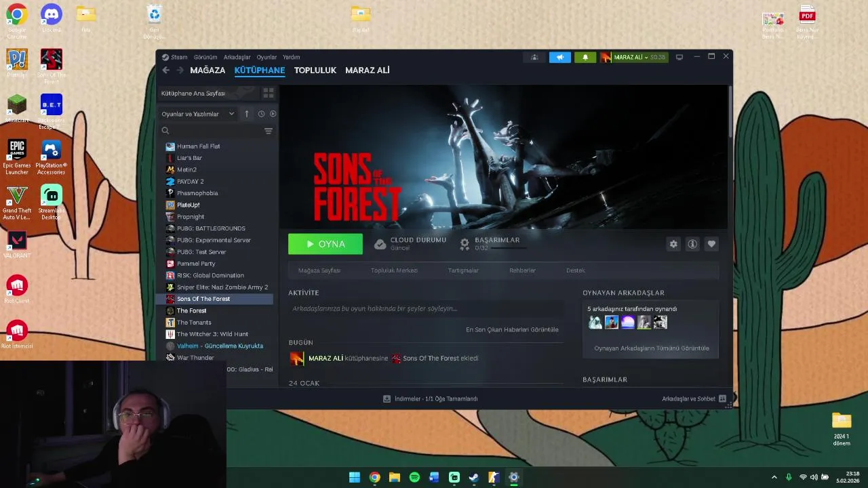The height and width of the screenshot is (488, 868).
Task: Open the Görünüm menu
Action: 205,58
